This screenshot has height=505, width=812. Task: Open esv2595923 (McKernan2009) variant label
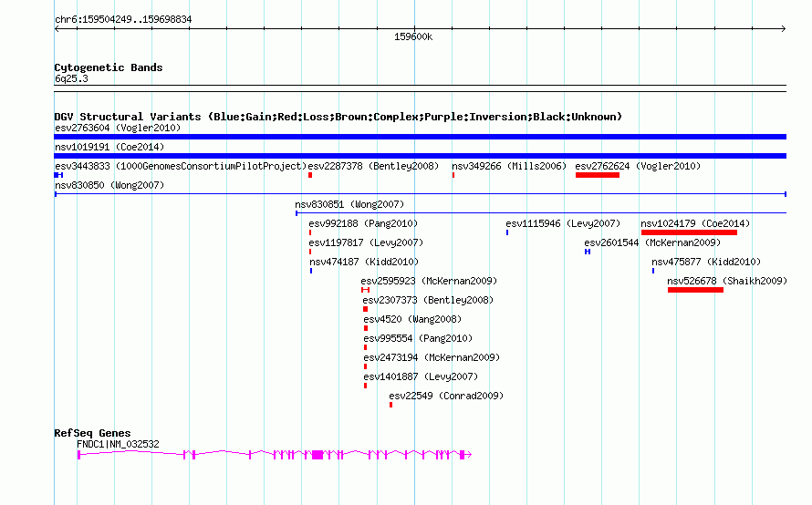coord(429,281)
